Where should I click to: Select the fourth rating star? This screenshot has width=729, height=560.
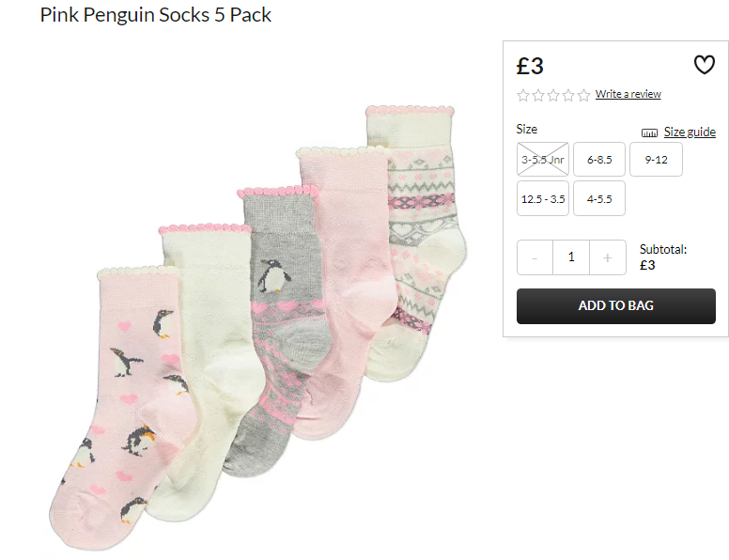coord(568,95)
